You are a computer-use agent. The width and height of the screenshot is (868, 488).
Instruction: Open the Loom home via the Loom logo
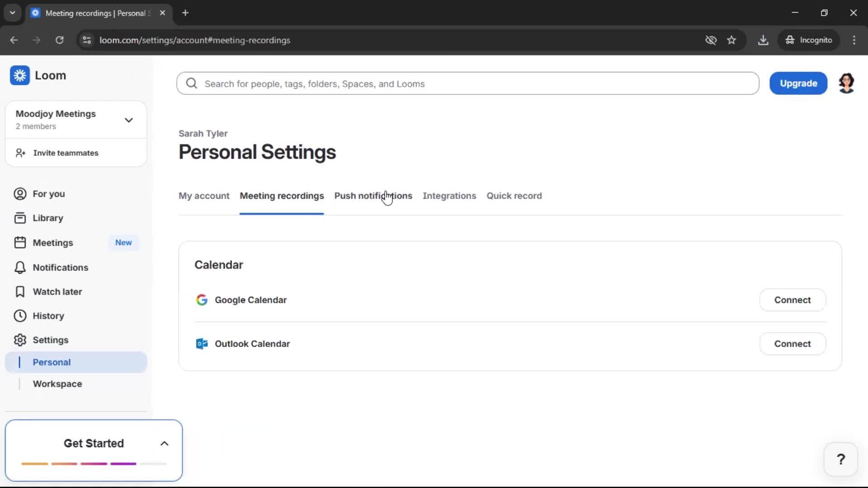39,75
